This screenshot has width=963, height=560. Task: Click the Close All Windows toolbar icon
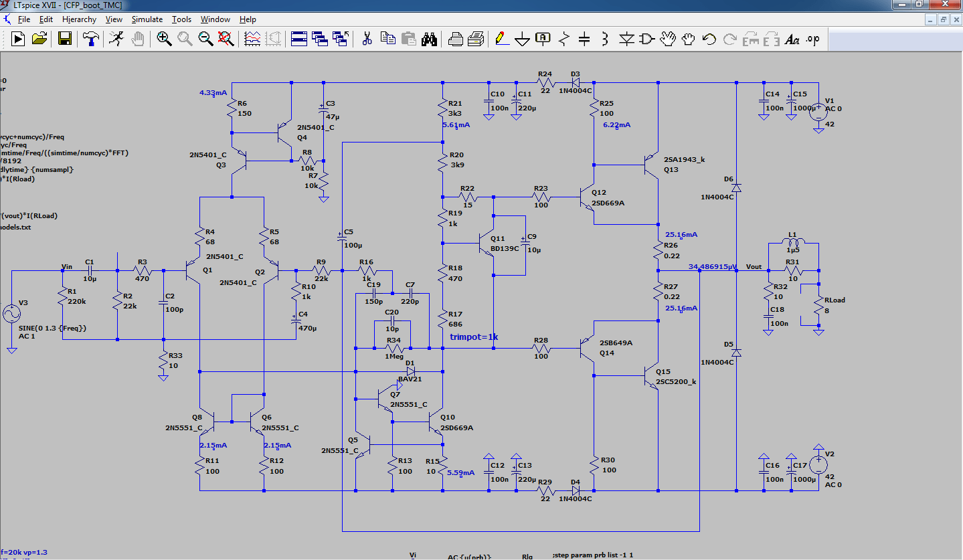(341, 39)
